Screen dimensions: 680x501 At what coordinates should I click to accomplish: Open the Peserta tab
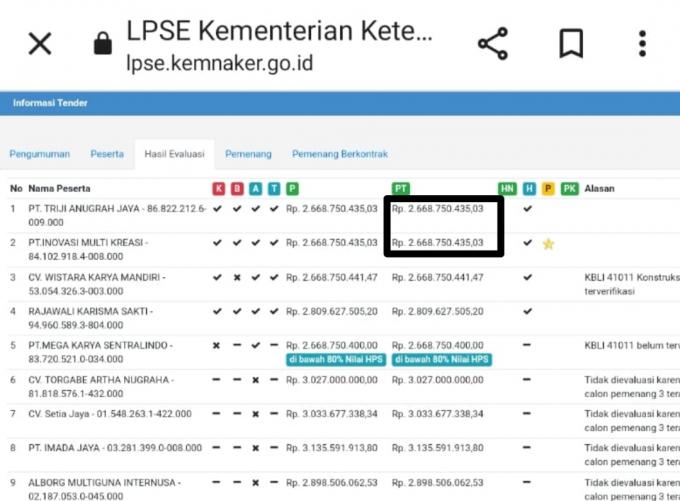[107, 155]
